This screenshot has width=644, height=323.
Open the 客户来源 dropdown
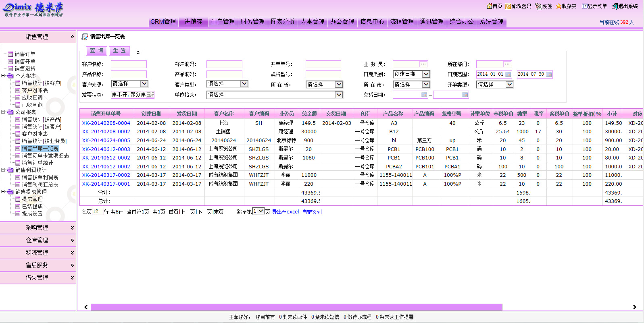144,84
